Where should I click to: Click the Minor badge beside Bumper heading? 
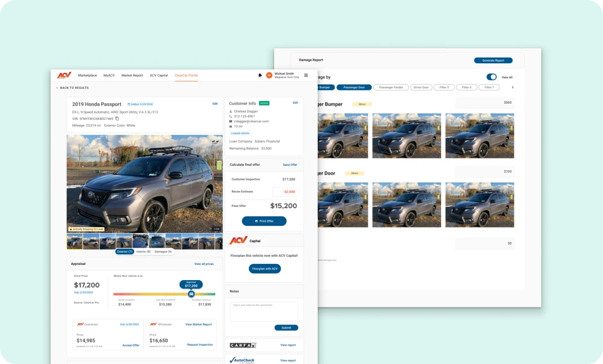pos(362,104)
